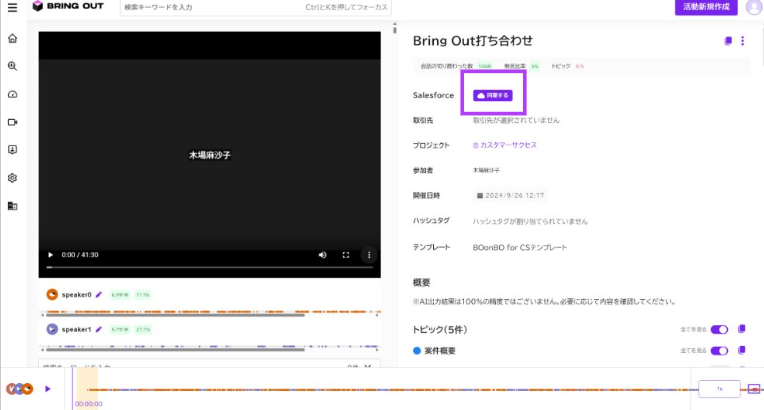Copy the Bring Out打ち合わせ meeting via header copy icon
Image resolution: width=764 pixels, height=410 pixels.
728,41
